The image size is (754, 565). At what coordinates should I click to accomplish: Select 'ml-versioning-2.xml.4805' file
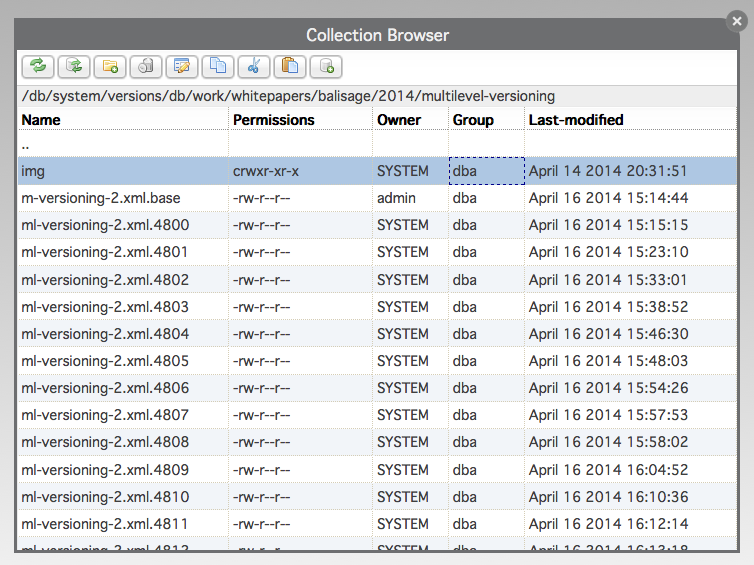377,361
